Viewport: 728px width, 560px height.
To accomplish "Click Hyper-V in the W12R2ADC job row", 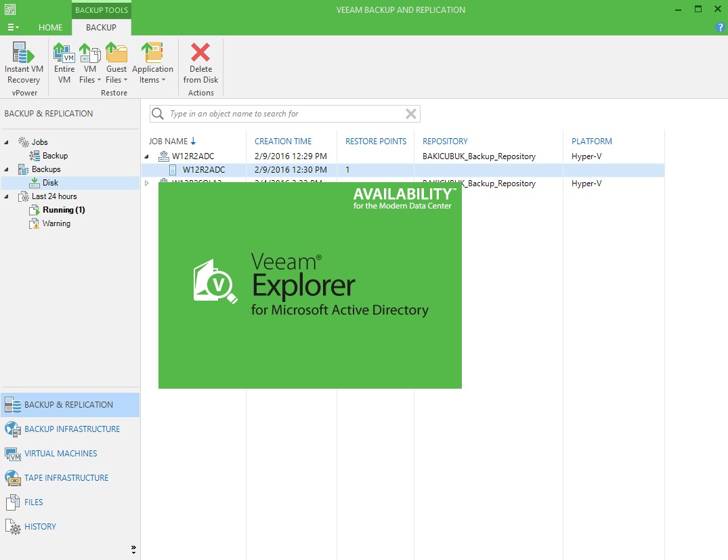I will [x=586, y=156].
